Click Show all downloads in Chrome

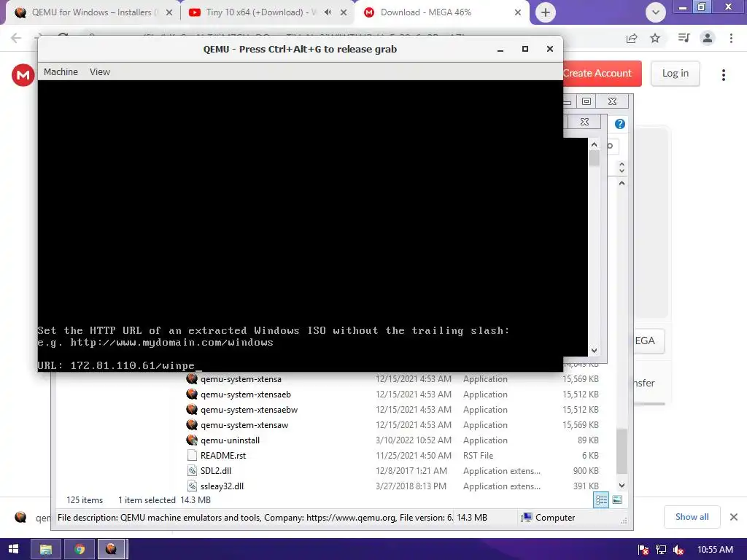click(692, 517)
